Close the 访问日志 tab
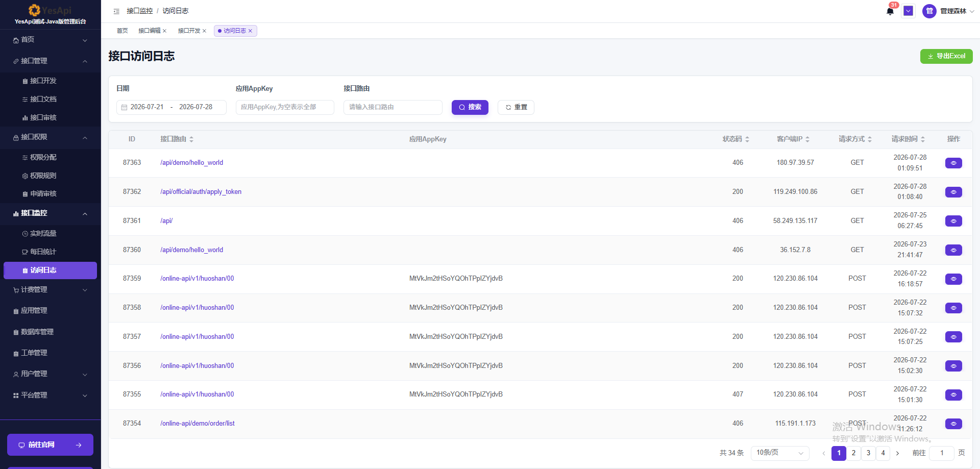The height and width of the screenshot is (469, 980). point(250,31)
